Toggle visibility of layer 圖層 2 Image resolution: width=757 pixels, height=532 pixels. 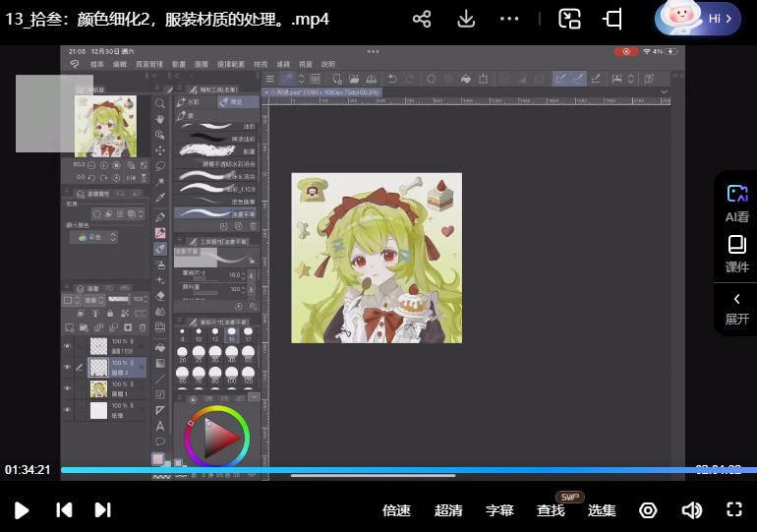tap(68, 368)
